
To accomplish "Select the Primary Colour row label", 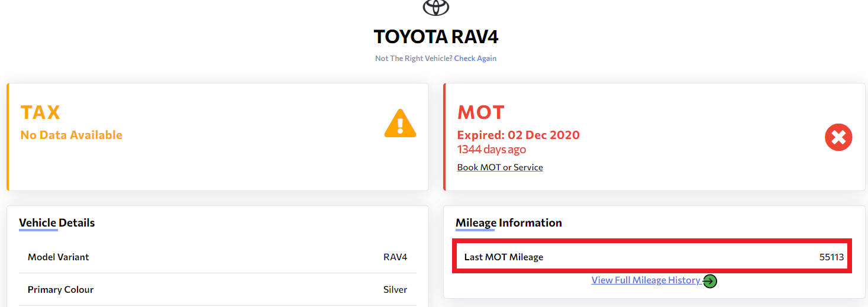I will (60, 290).
